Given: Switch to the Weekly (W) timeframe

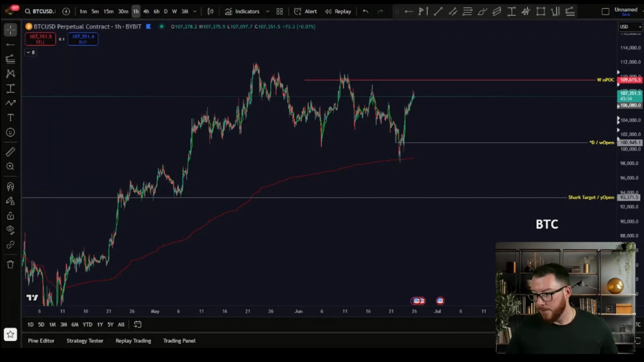Looking at the screenshot, I should click(x=174, y=11).
